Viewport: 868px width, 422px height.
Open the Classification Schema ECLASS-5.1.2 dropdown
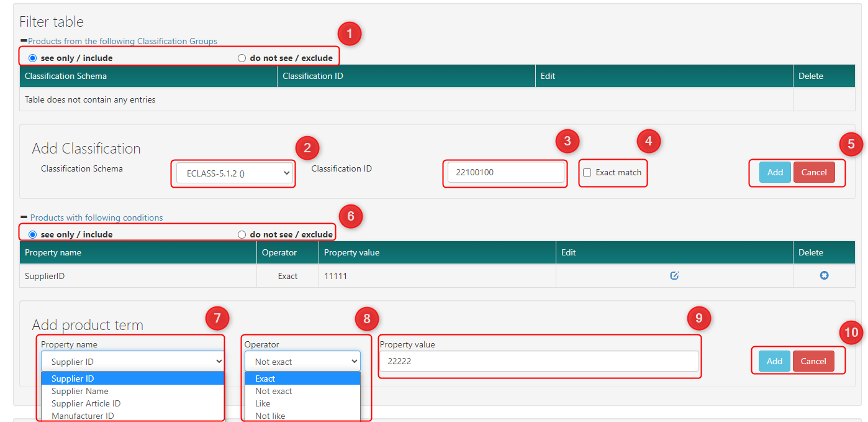(x=233, y=174)
